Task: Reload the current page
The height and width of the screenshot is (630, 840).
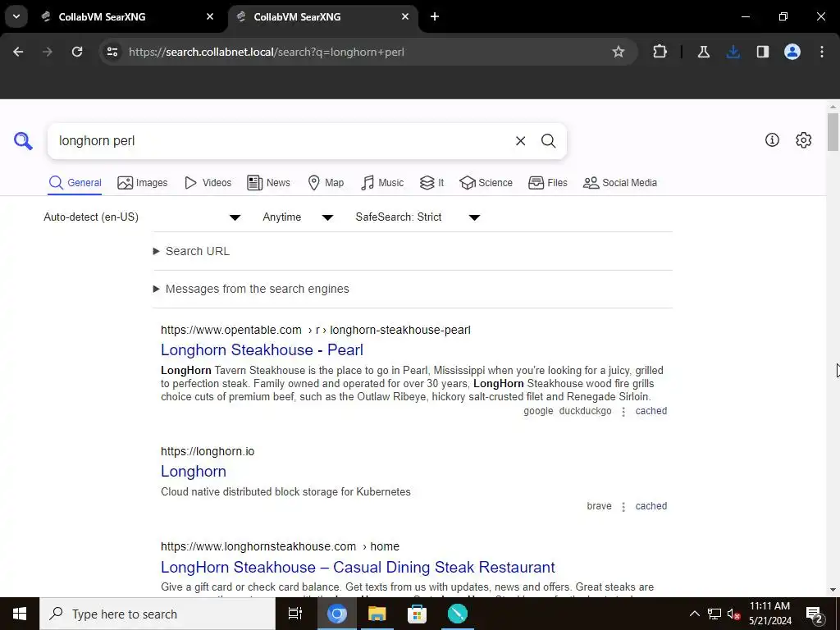Action: click(x=77, y=52)
